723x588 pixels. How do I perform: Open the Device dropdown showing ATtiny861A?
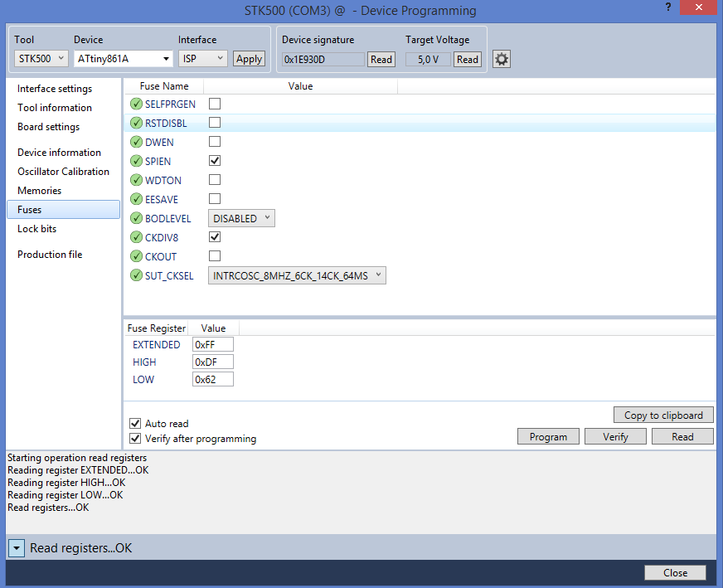tap(123, 59)
